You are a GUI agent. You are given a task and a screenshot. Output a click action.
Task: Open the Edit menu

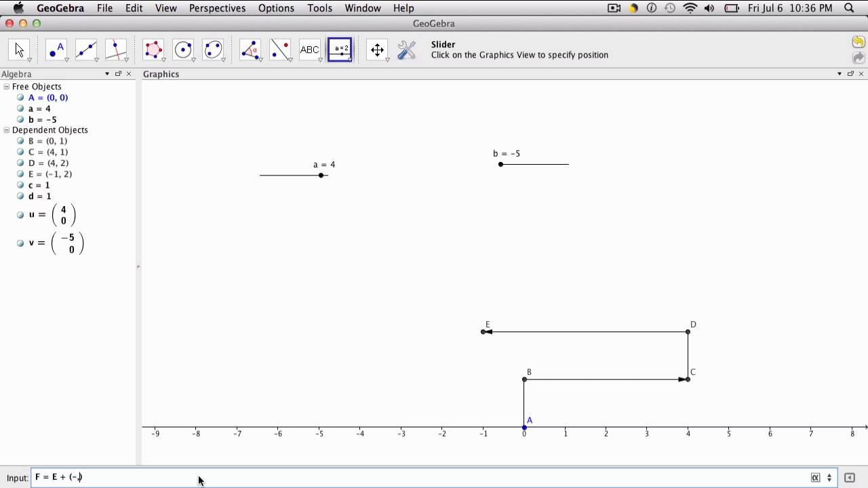[x=134, y=8]
